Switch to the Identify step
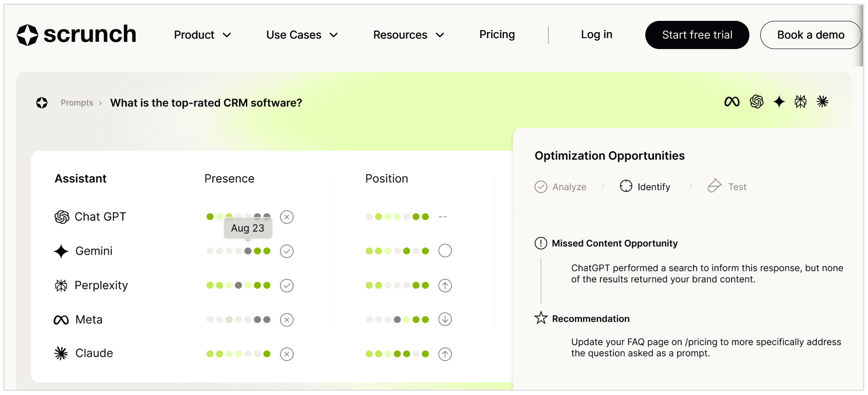 pyautogui.click(x=645, y=187)
